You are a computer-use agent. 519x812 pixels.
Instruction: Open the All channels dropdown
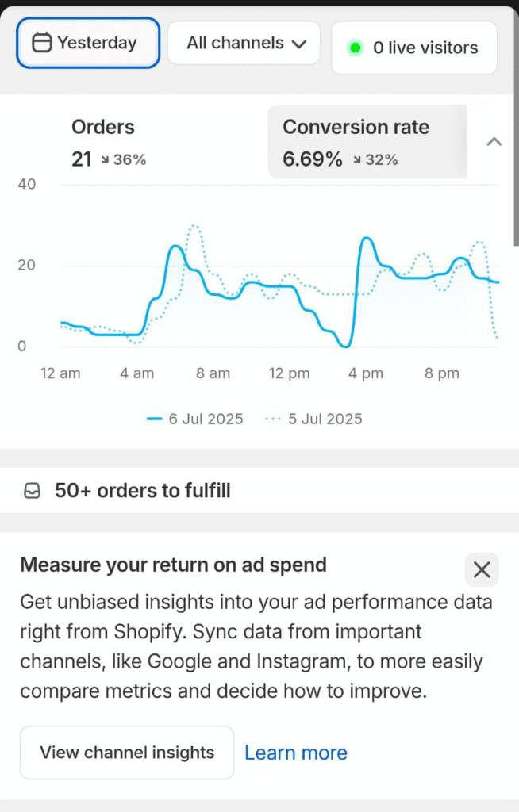[244, 43]
